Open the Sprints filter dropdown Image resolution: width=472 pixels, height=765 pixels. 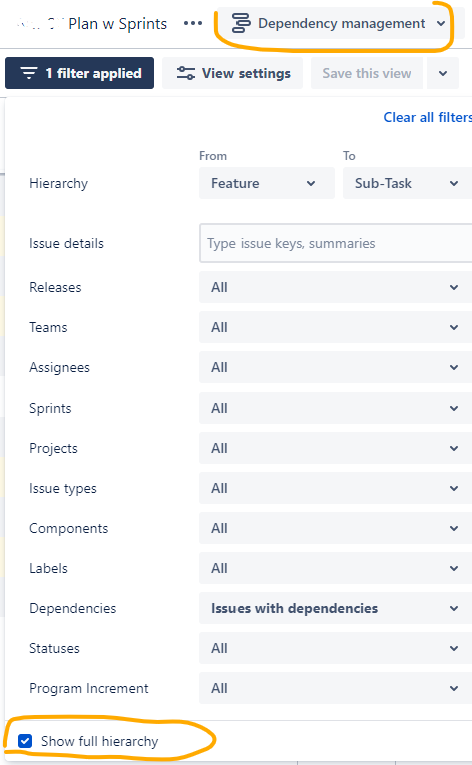coord(335,408)
